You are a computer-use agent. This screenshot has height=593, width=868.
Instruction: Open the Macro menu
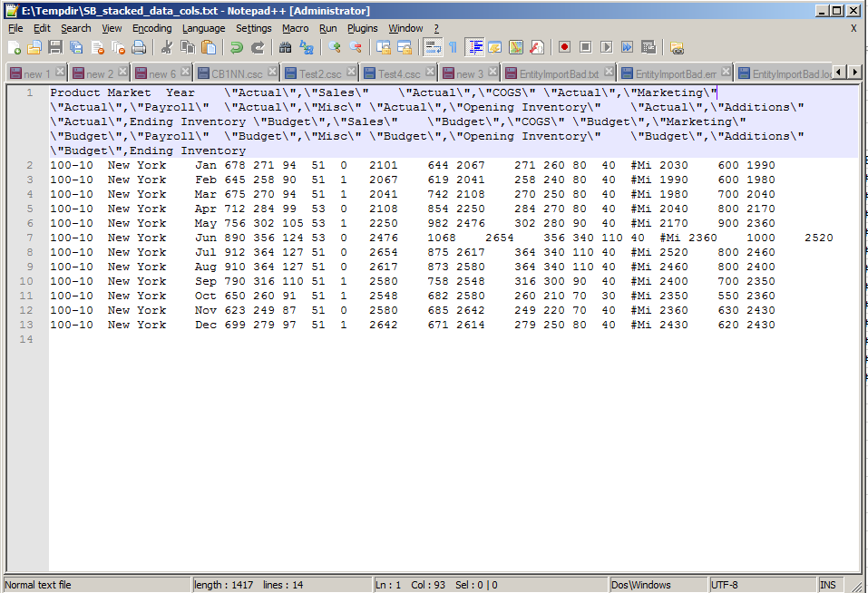295,28
